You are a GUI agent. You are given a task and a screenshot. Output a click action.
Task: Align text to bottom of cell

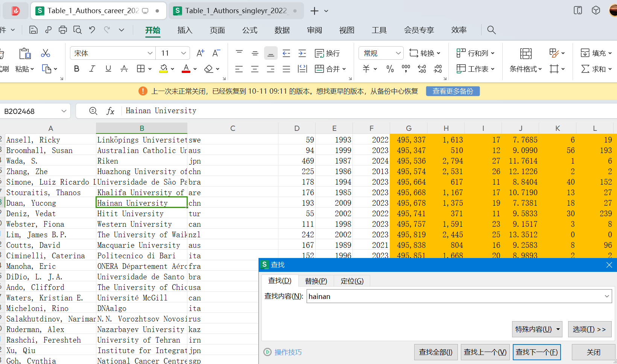(271, 53)
